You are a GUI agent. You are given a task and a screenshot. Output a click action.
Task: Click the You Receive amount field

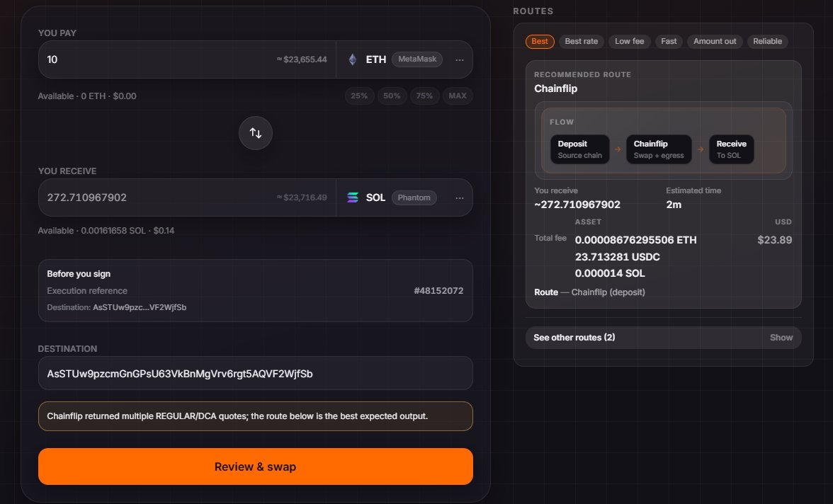187,197
